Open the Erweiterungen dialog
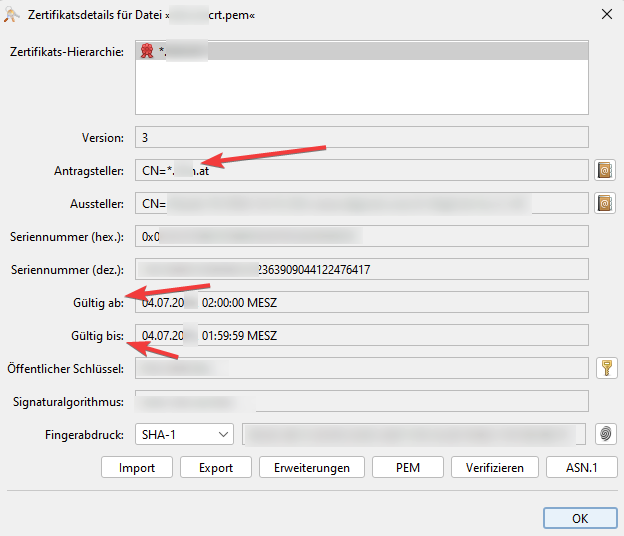 tap(311, 467)
